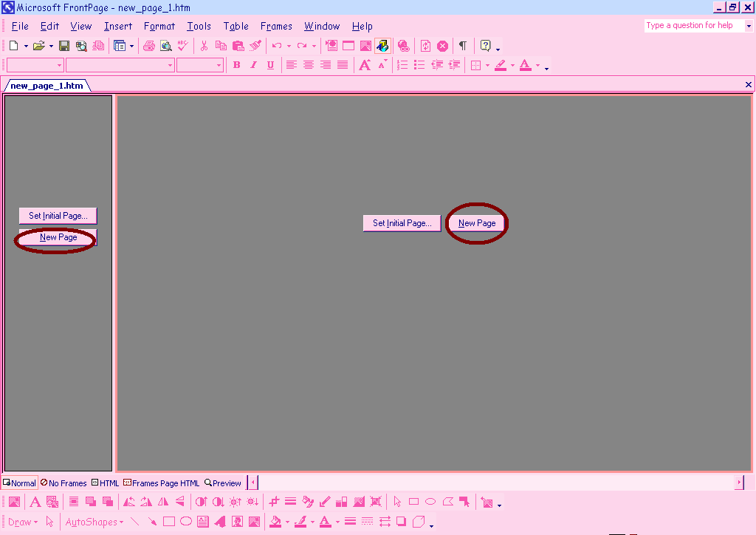The height and width of the screenshot is (535, 756).
Task: Click the Cut scissors icon
Action: 205,46
